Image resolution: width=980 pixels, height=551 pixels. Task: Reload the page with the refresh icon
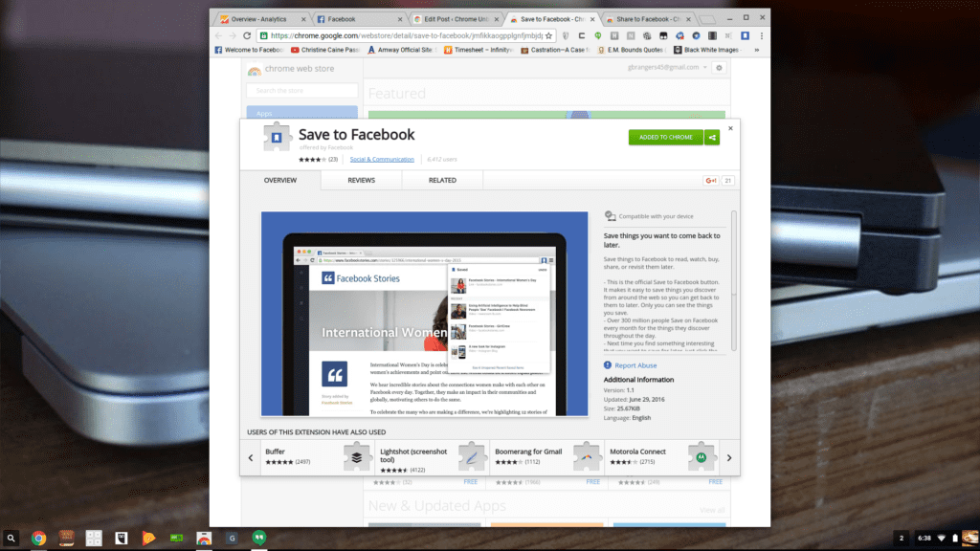point(248,35)
